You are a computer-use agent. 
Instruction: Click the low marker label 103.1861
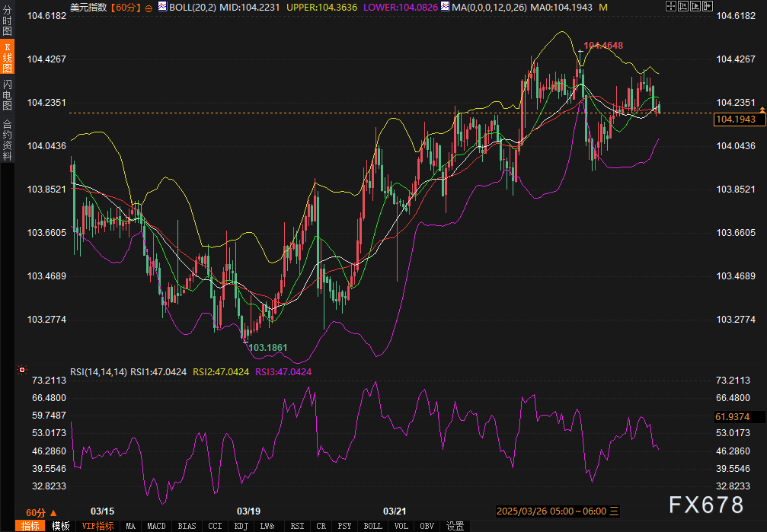tap(268, 348)
